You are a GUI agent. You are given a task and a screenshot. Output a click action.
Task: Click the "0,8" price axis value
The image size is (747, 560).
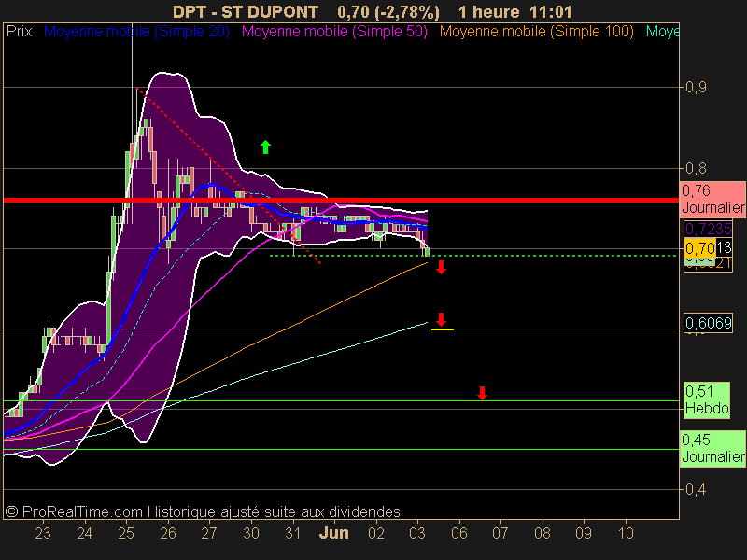pyautogui.click(x=696, y=168)
